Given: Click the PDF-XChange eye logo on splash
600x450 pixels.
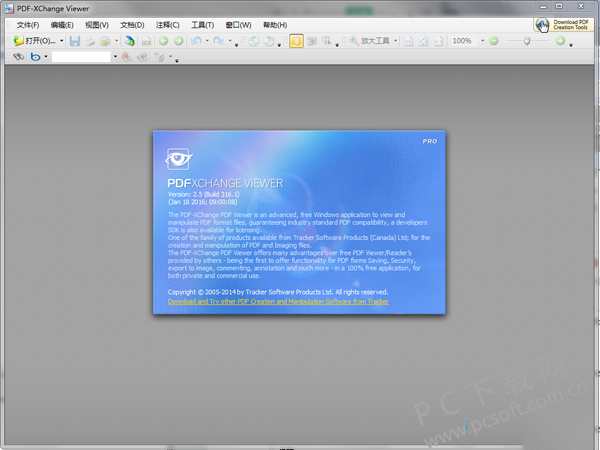Looking at the screenshot, I should 178,159.
